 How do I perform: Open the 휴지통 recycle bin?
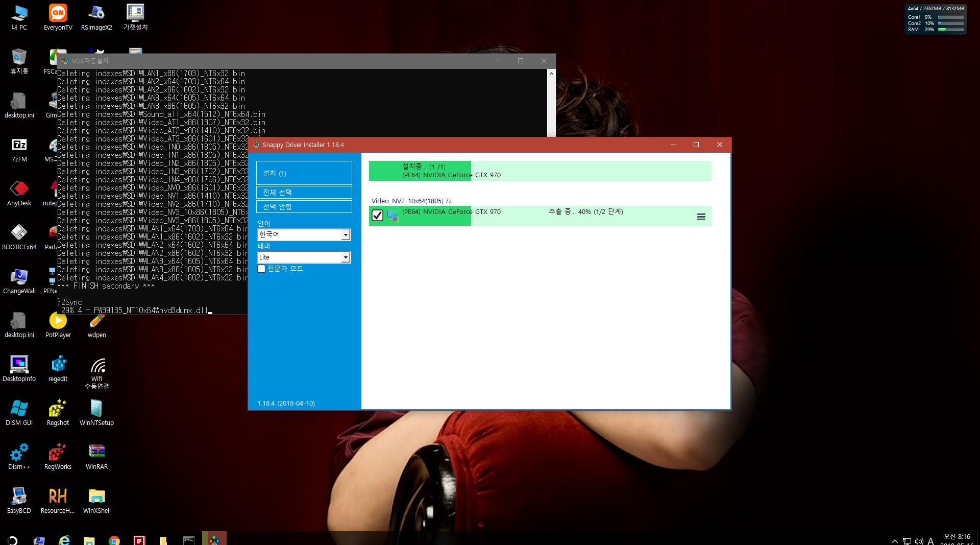[19, 61]
